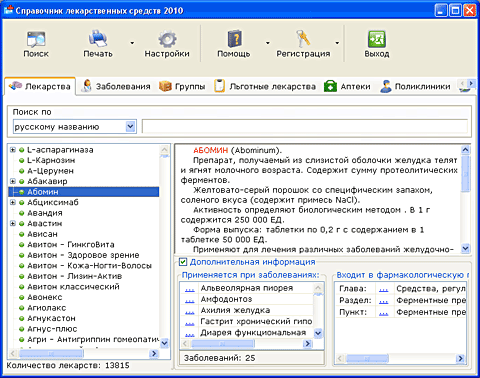Screen dimensions: 480x378
Task: Click the Регистрация keys icon
Action: 303,39
